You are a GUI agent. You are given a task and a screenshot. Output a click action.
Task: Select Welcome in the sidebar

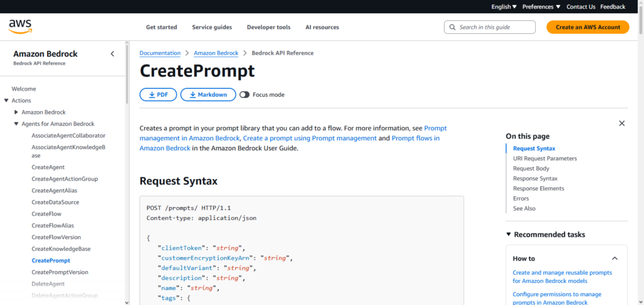24,89
